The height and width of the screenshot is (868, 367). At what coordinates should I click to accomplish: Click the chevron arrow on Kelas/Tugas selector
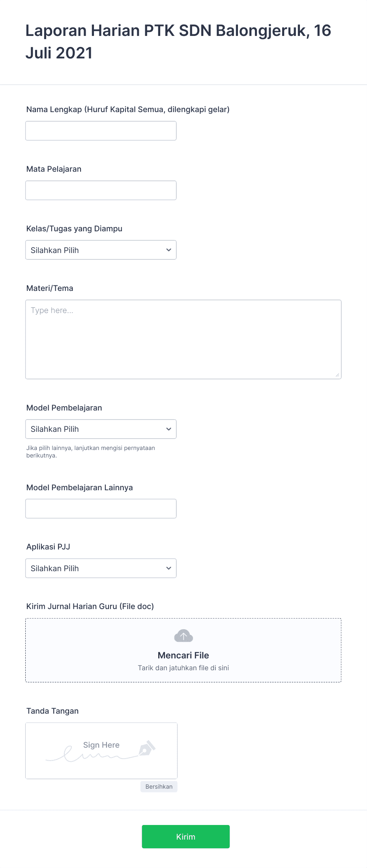(169, 250)
